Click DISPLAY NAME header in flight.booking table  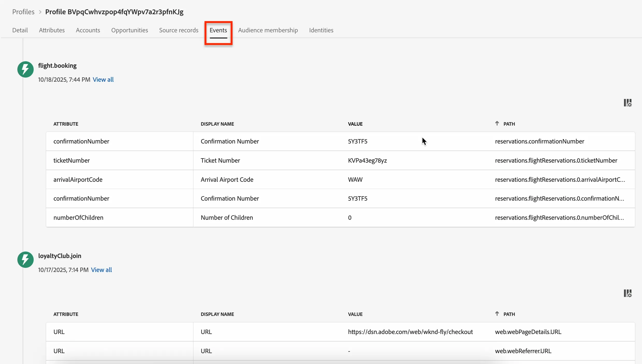coord(217,124)
